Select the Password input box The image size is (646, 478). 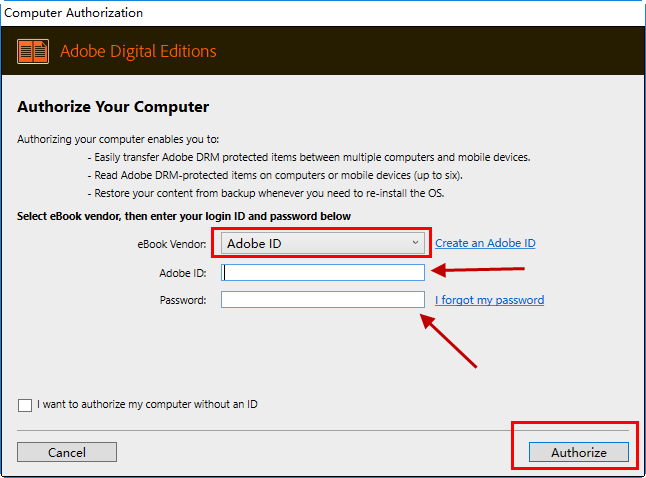[x=323, y=300]
